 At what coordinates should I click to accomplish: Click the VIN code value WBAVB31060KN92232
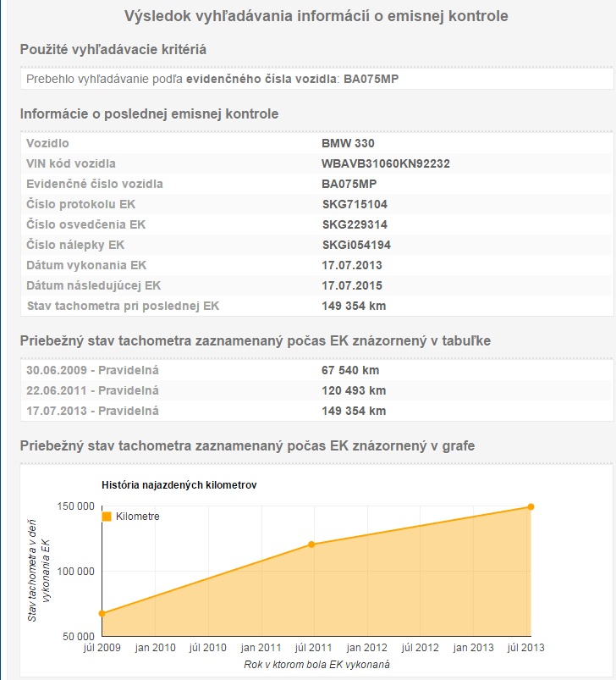click(385, 163)
